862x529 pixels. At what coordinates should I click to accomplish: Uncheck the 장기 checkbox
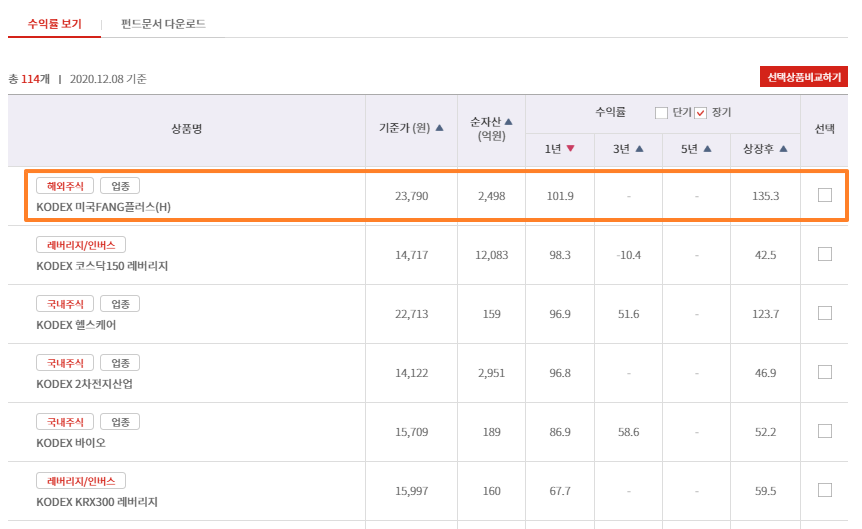pos(700,113)
